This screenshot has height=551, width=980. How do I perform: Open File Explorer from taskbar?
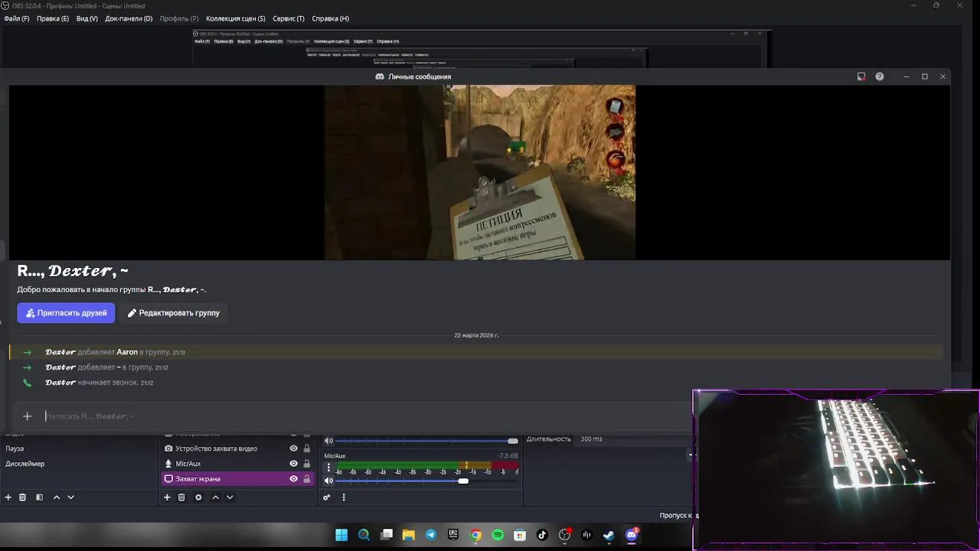pyautogui.click(x=409, y=536)
